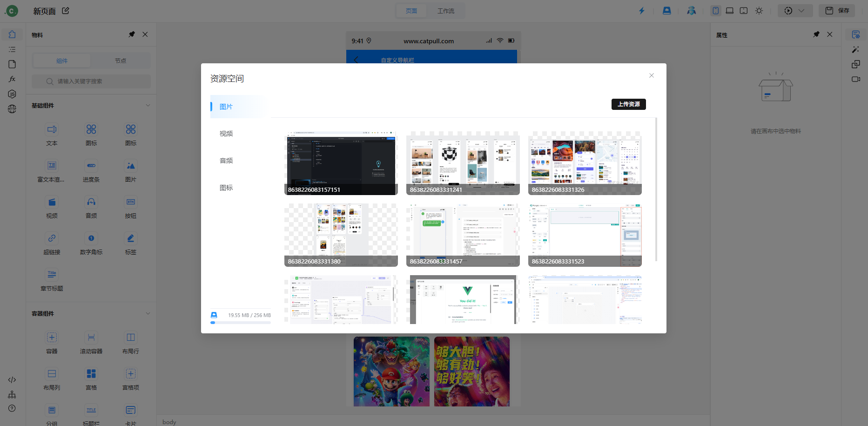Open the HTTP globe icon in sidebar
Image resolution: width=868 pixels, height=426 pixels.
tap(12, 109)
